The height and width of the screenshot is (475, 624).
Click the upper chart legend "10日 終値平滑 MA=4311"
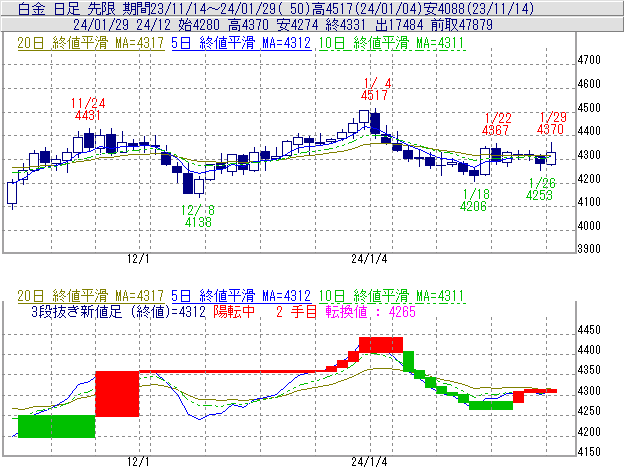click(392, 43)
